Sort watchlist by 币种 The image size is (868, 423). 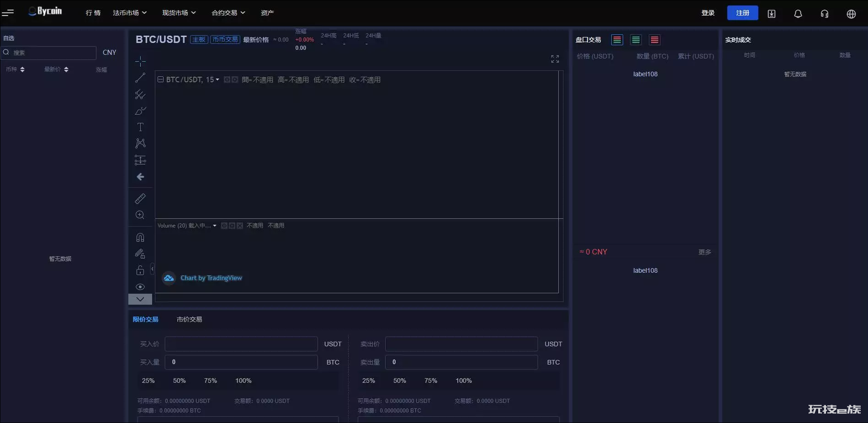(x=15, y=69)
